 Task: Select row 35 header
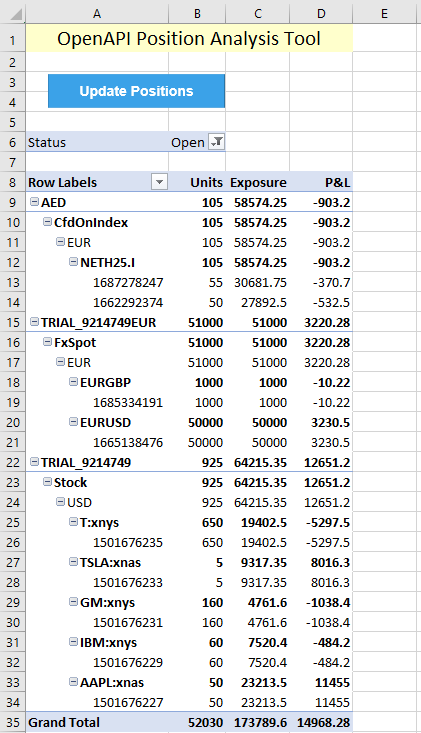click(x=13, y=722)
